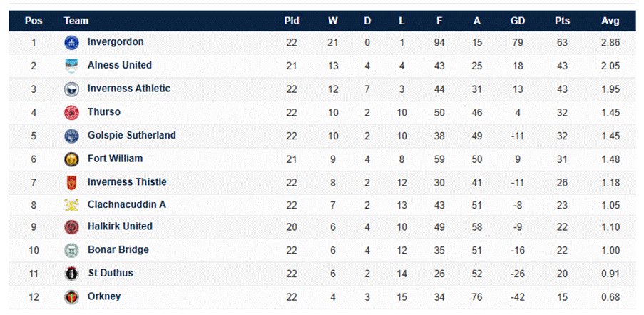The image size is (644, 315).
Task: Open the Invergordon team link
Action: point(115,42)
